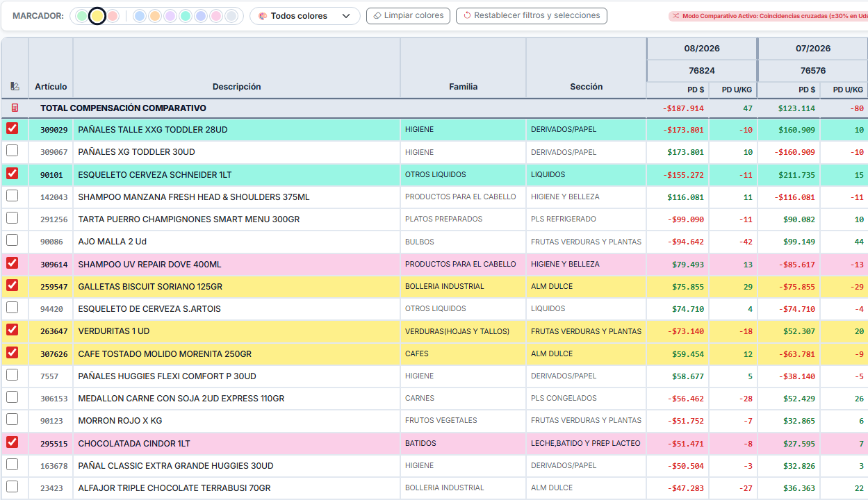The image size is (868, 500).
Task: Click article number 309029
Action: pyautogui.click(x=54, y=130)
